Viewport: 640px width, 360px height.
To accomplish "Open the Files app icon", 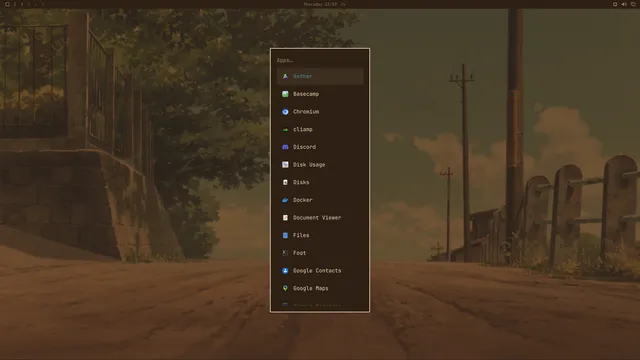I will 285,235.
